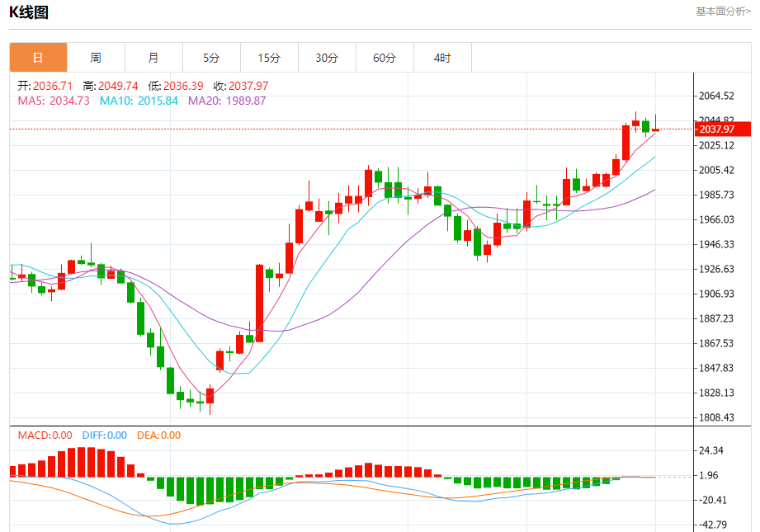This screenshot has height=532, width=760.
Task: Click the low price 2036.39 value
Action: tap(183, 86)
